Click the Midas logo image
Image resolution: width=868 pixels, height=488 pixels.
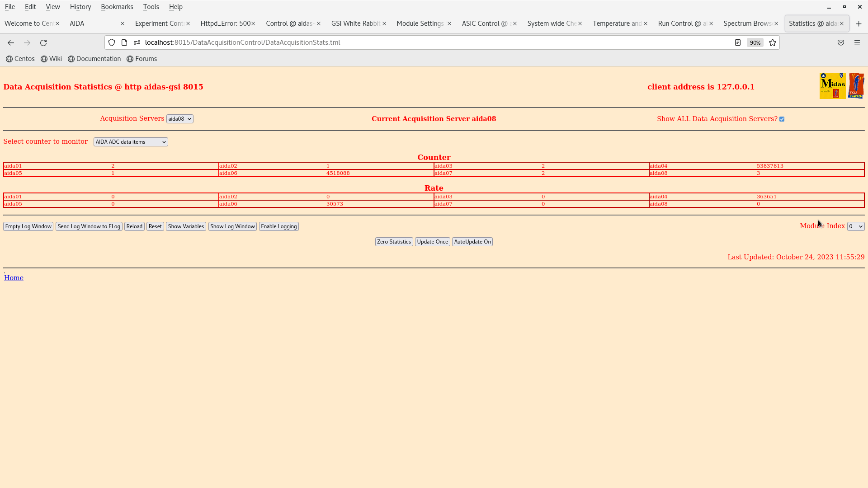832,85
